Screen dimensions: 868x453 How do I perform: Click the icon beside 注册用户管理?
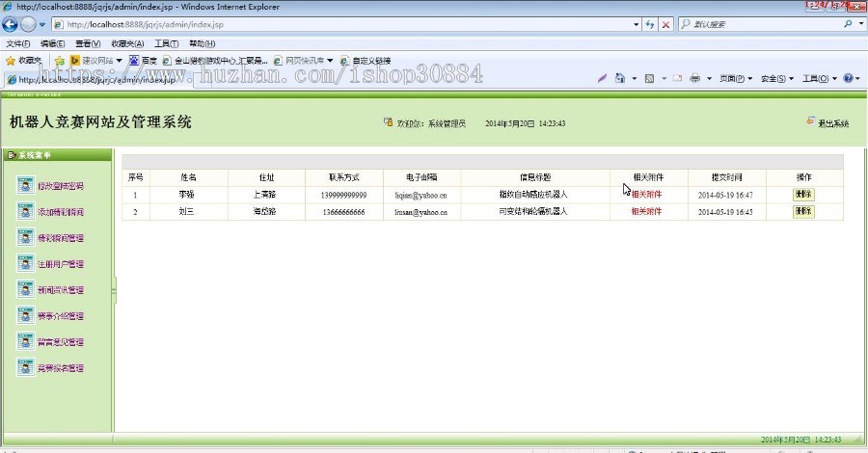[x=25, y=263]
